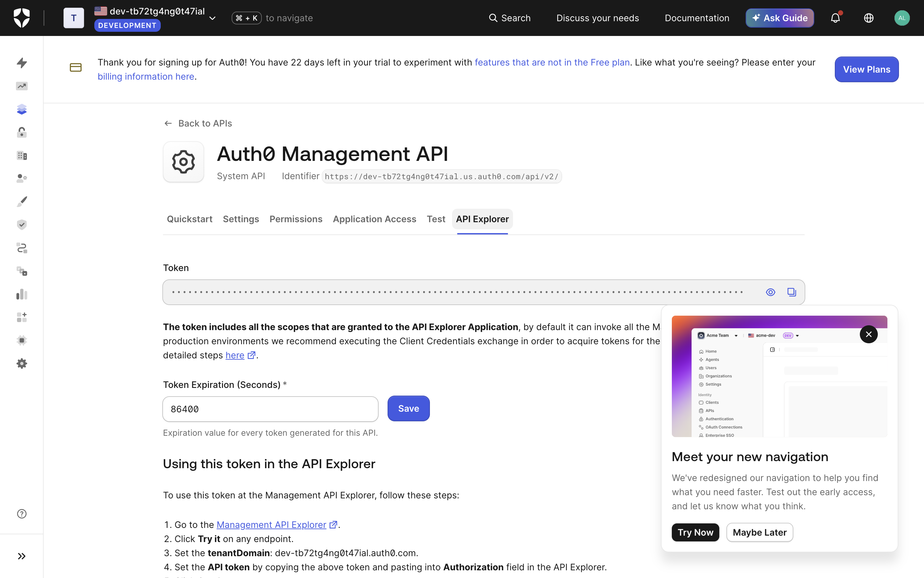Screen dimensions: 924x578
Task: Switch to the Settings tab
Action: coord(241,219)
